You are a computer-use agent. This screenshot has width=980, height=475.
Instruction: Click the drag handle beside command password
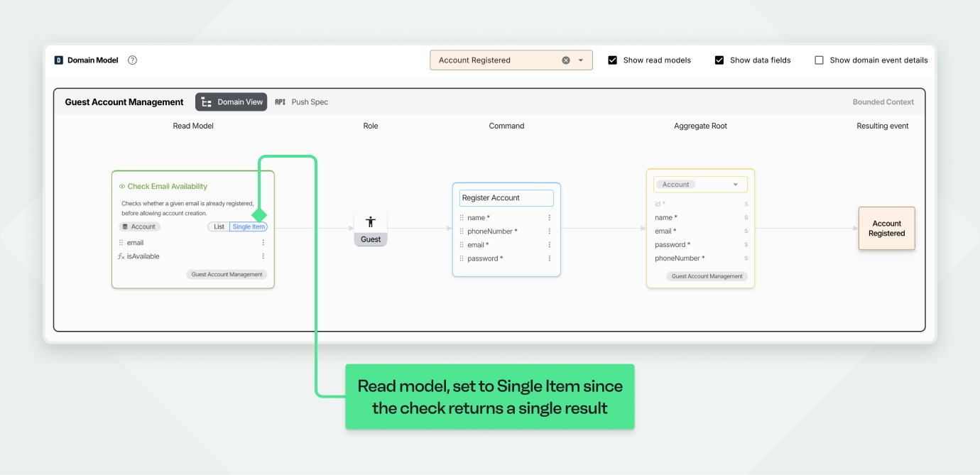point(462,258)
